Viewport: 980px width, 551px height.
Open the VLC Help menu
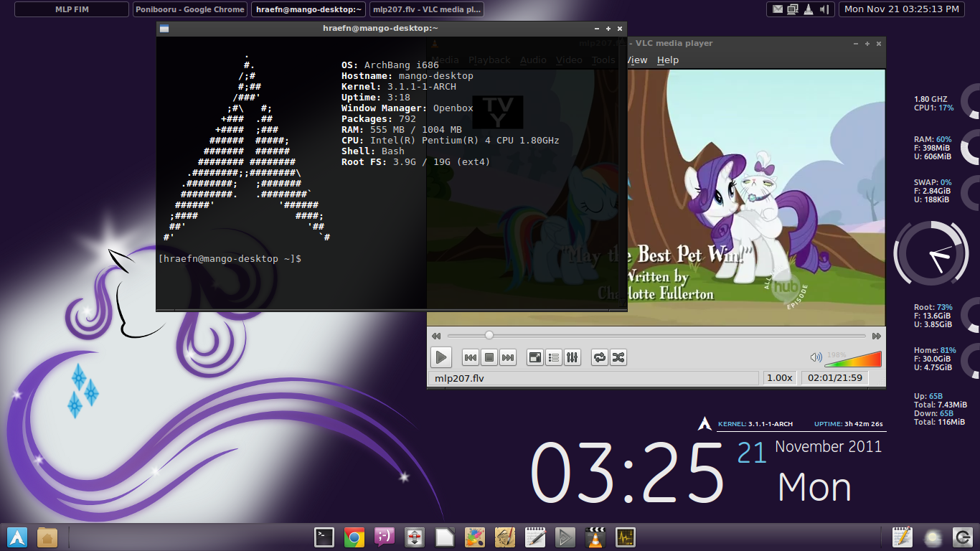668,60
